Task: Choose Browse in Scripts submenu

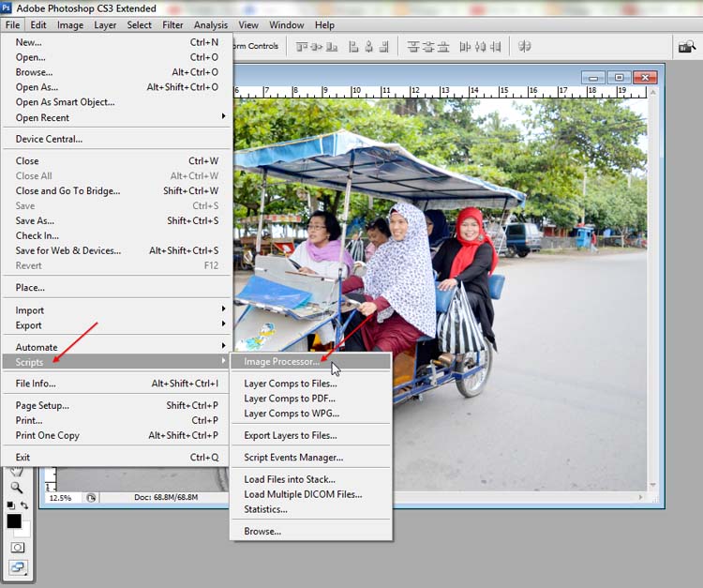Action: (x=310, y=531)
